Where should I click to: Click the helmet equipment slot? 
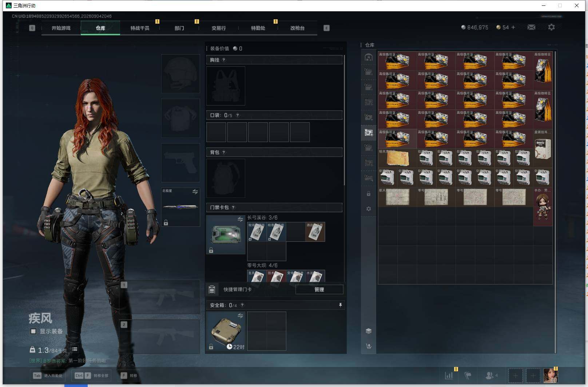point(180,74)
